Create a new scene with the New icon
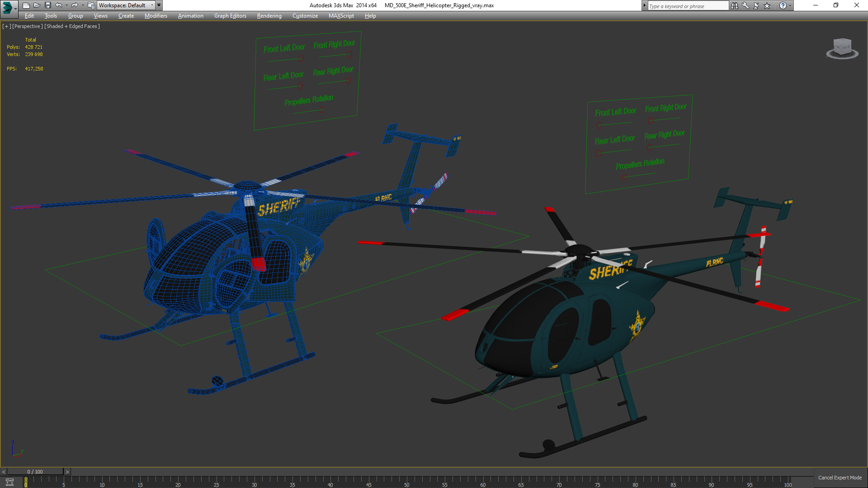 point(26,5)
